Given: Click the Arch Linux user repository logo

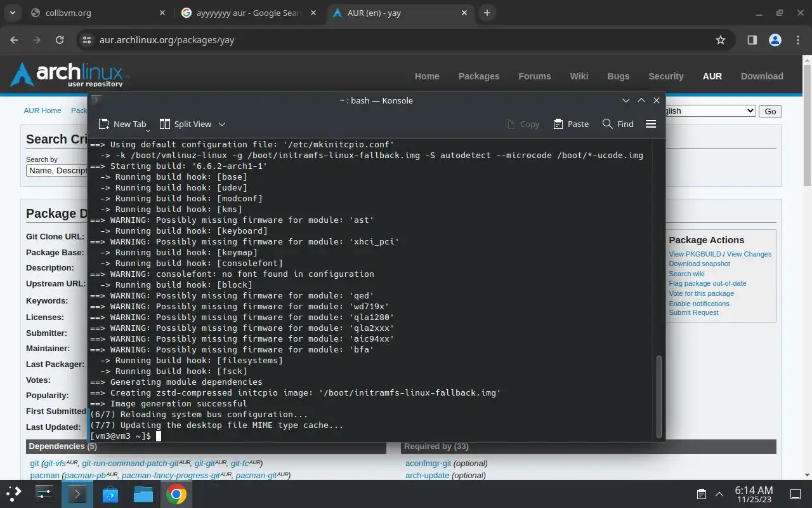Looking at the screenshot, I should (70, 75).
